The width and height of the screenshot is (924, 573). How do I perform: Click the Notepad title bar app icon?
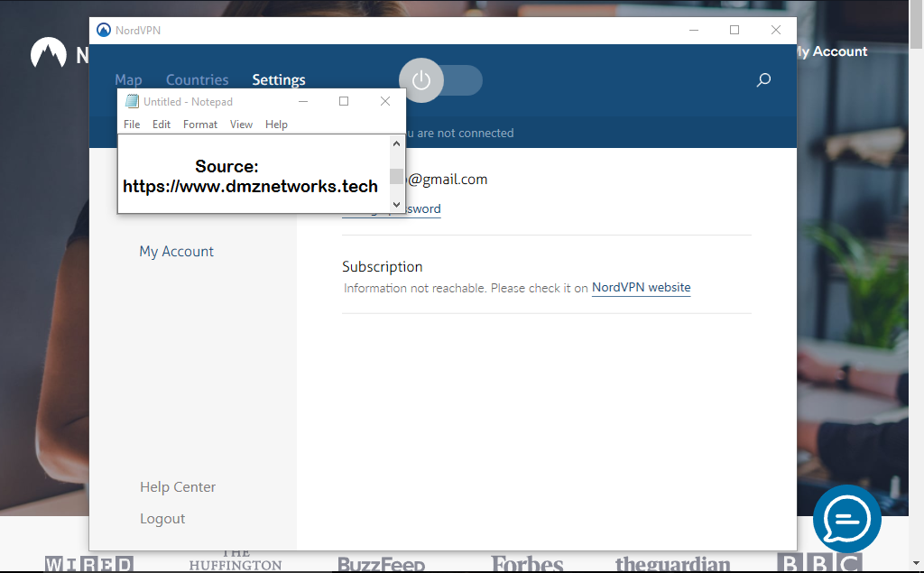(132, 101)
